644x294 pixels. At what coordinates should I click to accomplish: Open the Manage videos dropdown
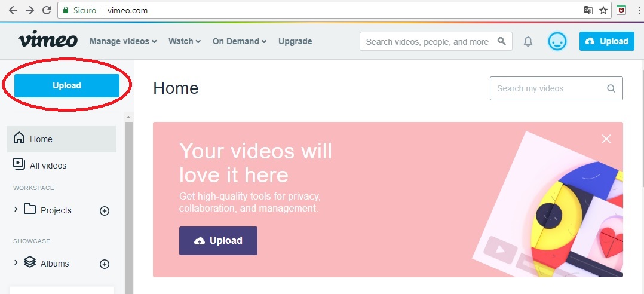click(123, 41)
